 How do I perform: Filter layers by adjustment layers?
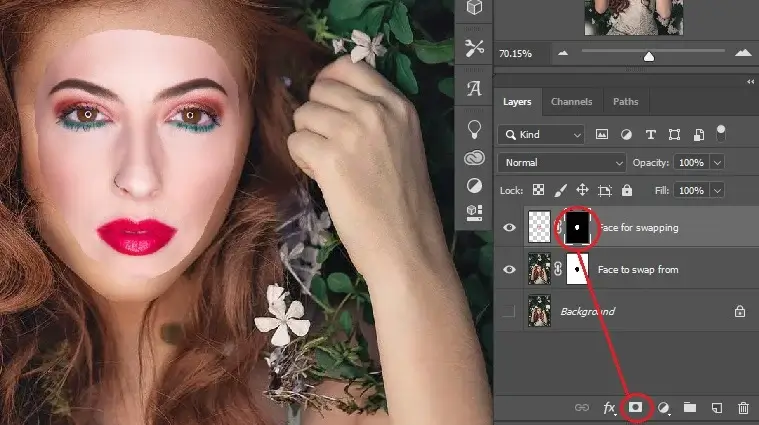click(626, 135)
